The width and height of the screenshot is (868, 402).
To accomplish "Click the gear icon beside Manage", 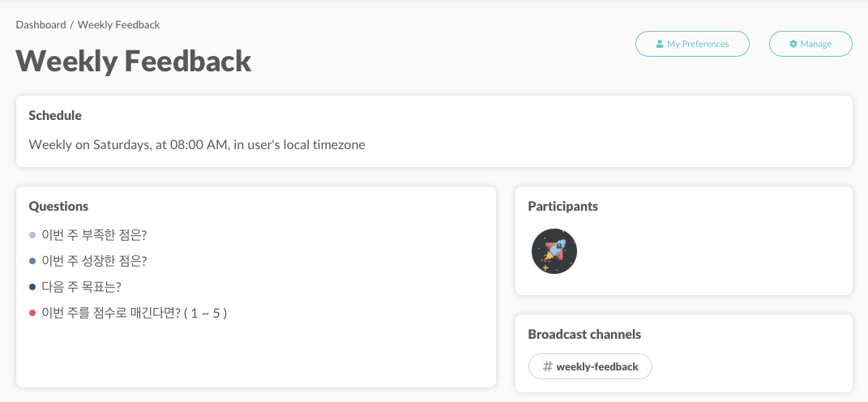I will pyautogui.click(x=793, y=44).
